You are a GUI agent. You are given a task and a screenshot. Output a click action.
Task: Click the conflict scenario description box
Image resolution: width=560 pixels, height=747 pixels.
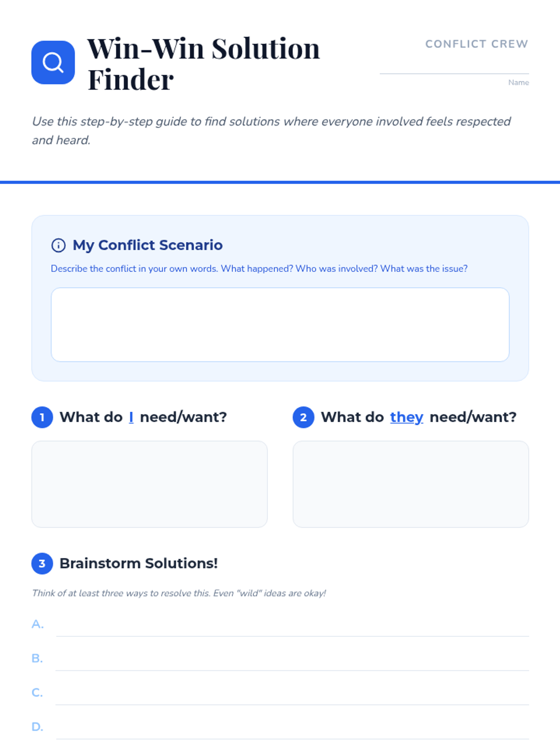pyautogui.click(x=280, y=324)
